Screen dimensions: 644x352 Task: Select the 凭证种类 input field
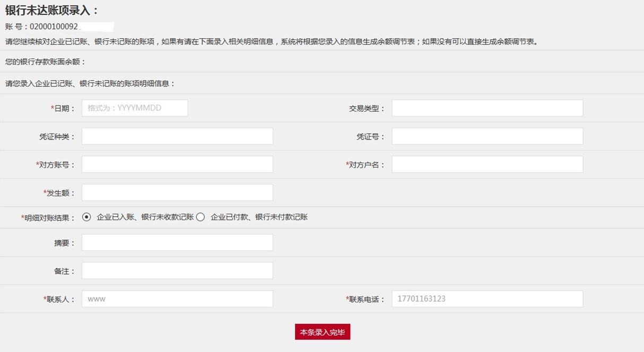click(x=177, y=136)
